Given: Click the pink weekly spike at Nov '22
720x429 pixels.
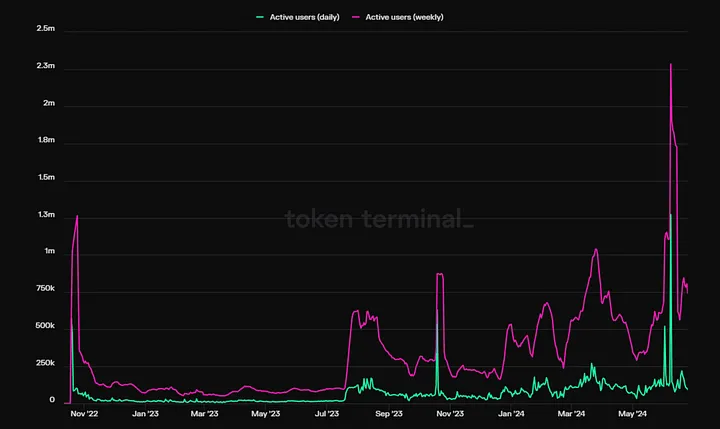Looking at the screenshot, I should (77, 217).
